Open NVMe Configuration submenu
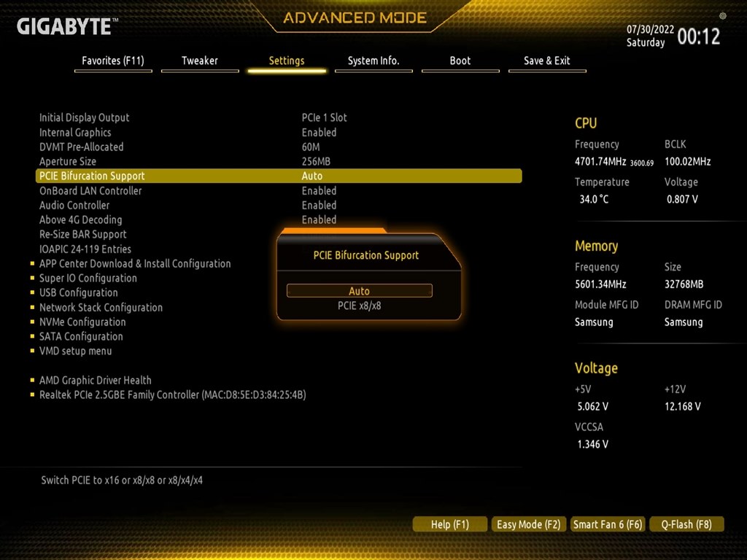 coord(82,322)
